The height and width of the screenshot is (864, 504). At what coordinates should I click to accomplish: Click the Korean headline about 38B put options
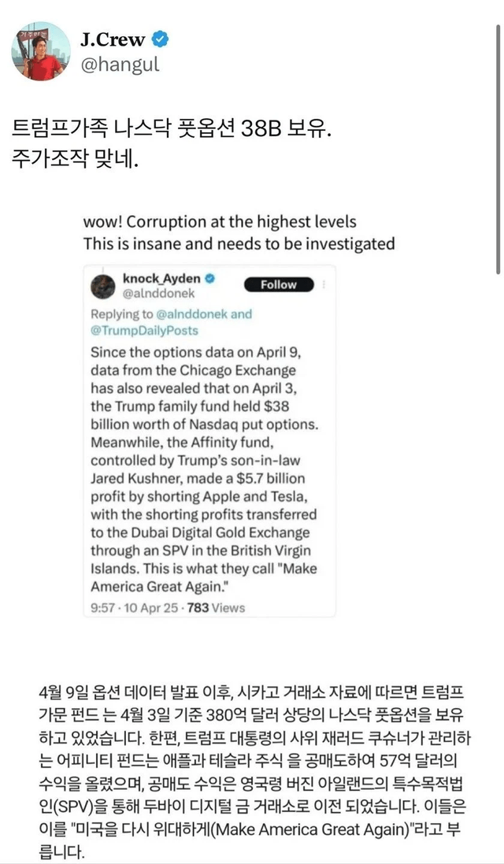[x=169, y=127]
